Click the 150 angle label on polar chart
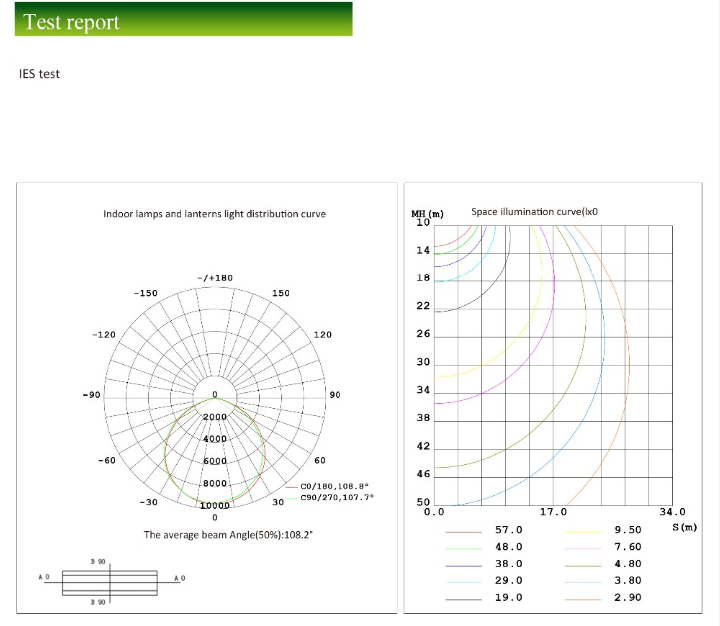 click(281, 293)
